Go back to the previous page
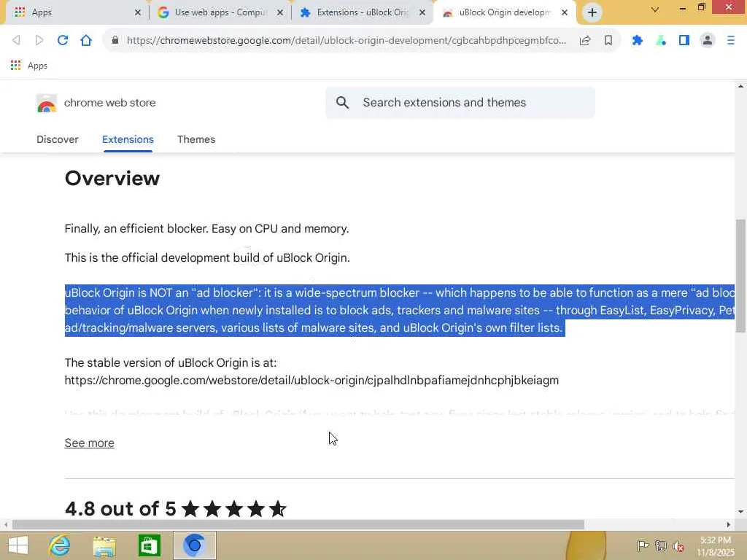This screenshot has width=747, height=560. 16,41
